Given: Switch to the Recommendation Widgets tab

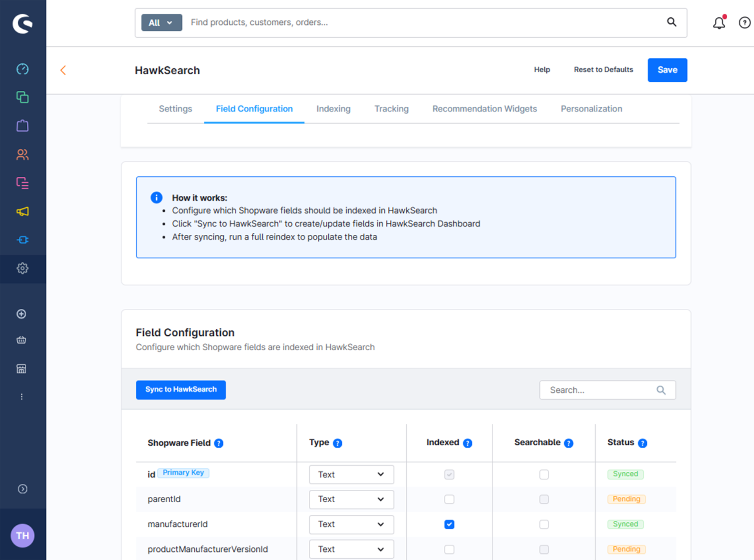Looking at the screenshot, I should [x=485, y=109].
